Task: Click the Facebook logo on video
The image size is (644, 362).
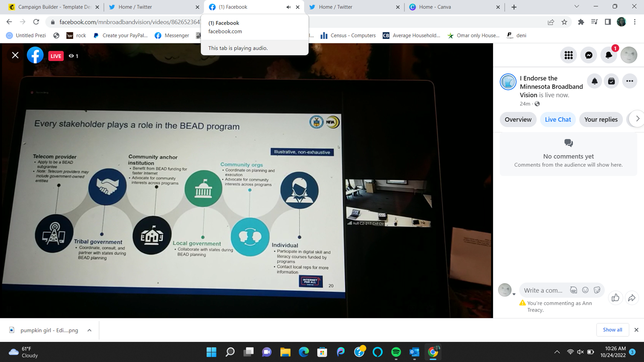Action: (x=35, y=55)
